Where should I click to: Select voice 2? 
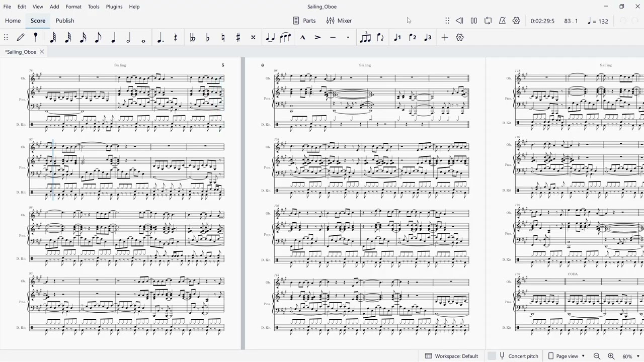pyautogui.click(x=413, y=37)
